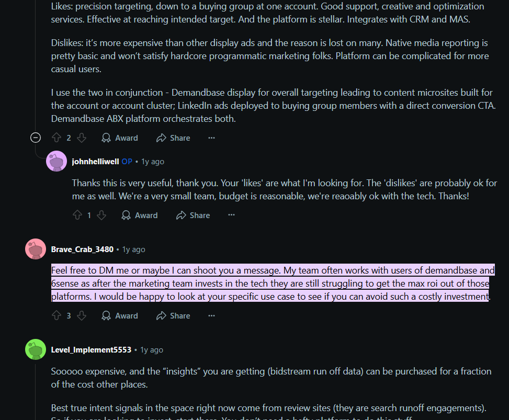
Task: Upvote Brave_Crab_3480's comment
Action: tap(56, 316)
